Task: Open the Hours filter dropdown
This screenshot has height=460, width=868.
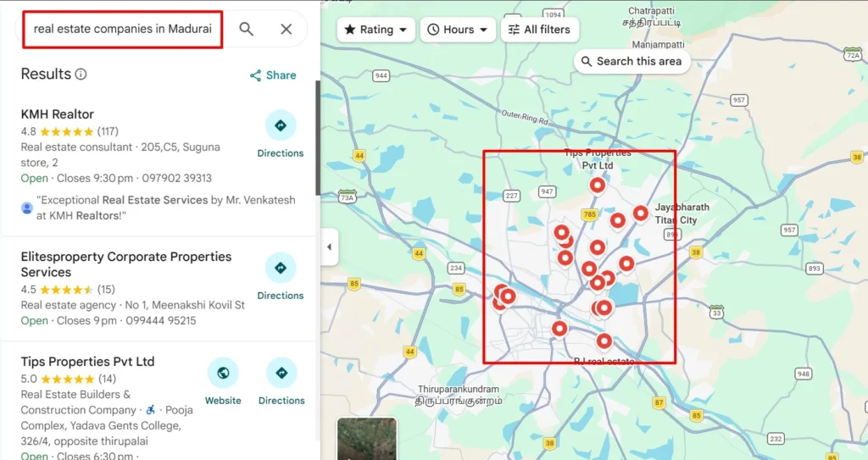Action: click(458, 30)
